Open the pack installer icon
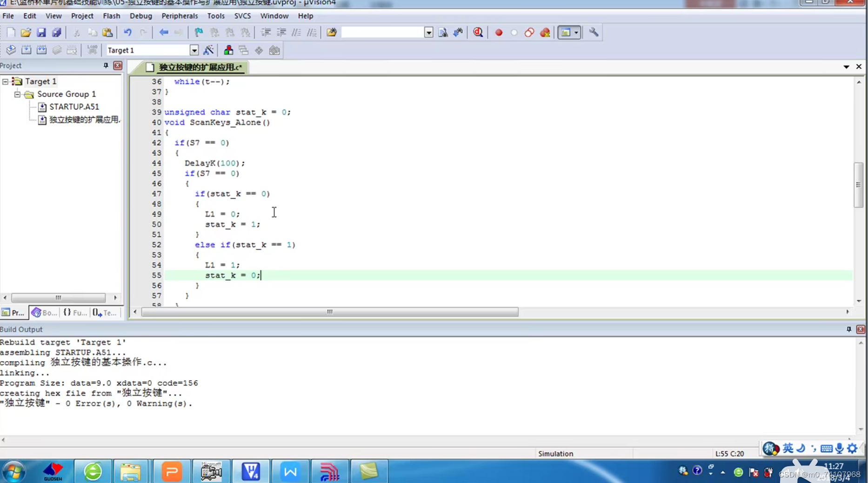 [274, 50]
